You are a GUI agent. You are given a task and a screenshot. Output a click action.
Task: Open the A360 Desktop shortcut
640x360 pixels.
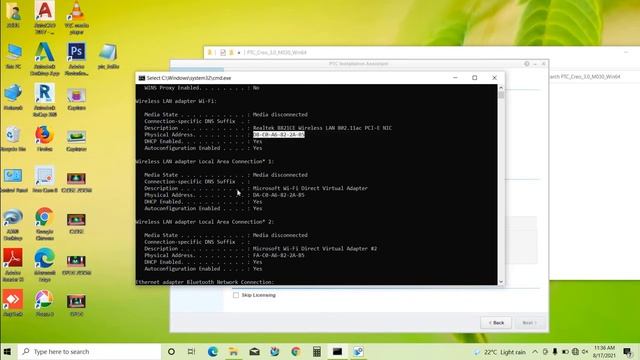click(x=13, y=224)
